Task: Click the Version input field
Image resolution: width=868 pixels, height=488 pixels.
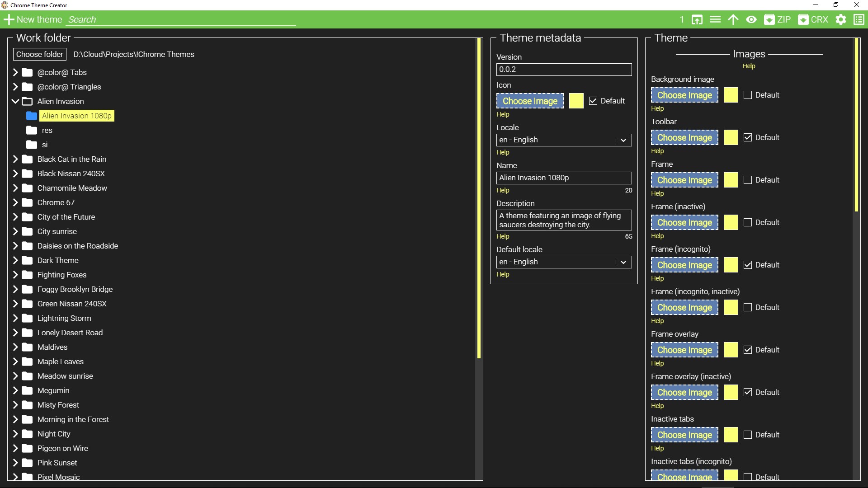Action: point(564,70)
